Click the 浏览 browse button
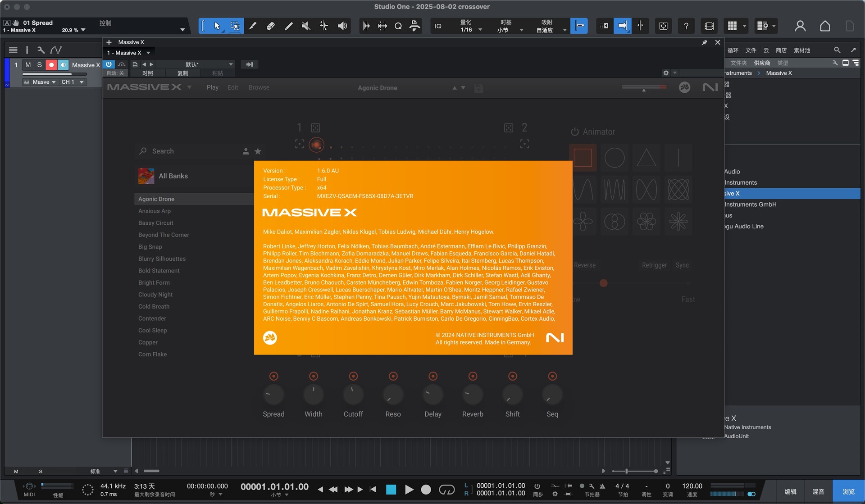 pos(848,491)
